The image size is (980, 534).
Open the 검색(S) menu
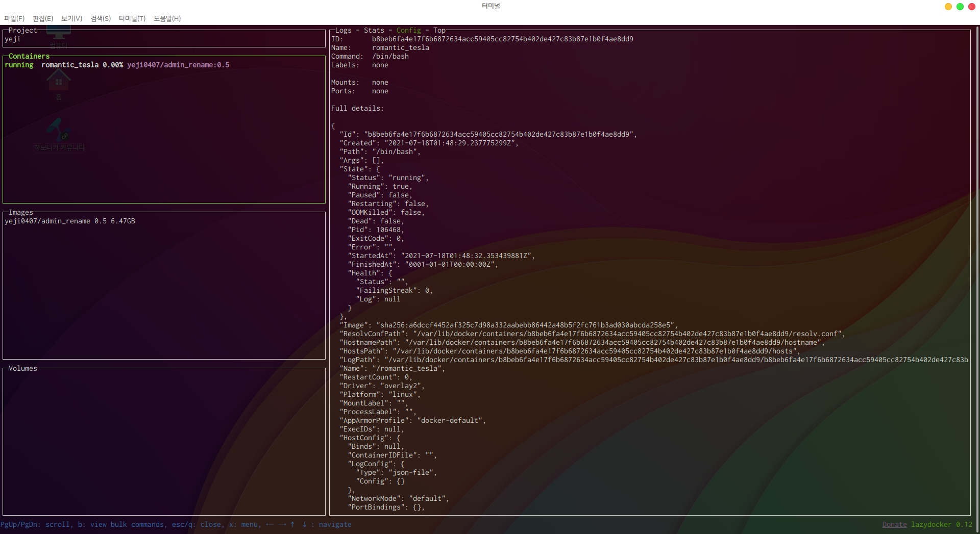[x=101, y=18]
